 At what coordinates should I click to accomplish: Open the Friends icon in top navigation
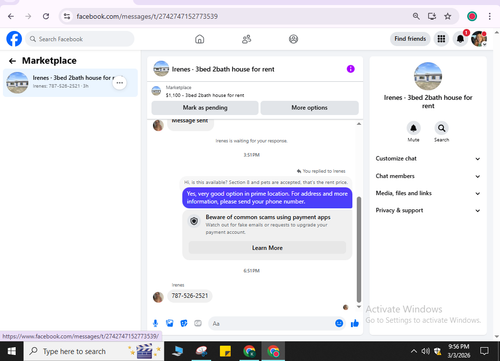pos(247,39)
